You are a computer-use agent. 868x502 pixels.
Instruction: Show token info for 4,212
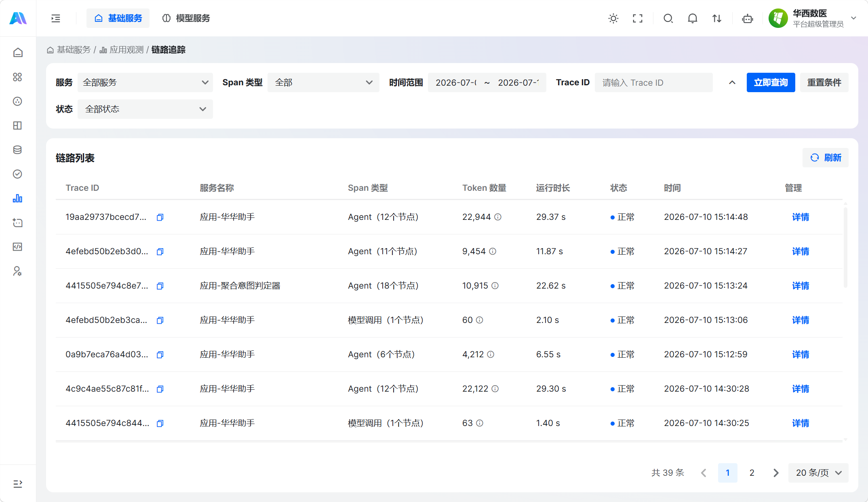(491, 354)
